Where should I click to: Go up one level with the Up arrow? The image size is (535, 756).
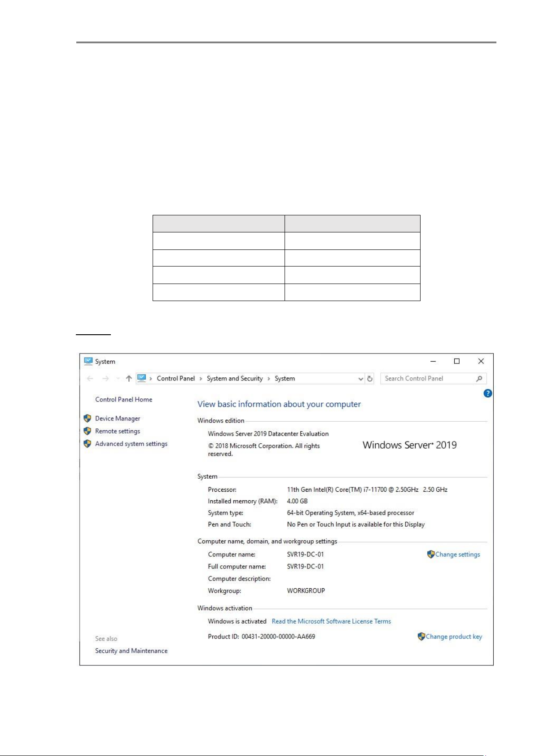[x=129, y=379]
